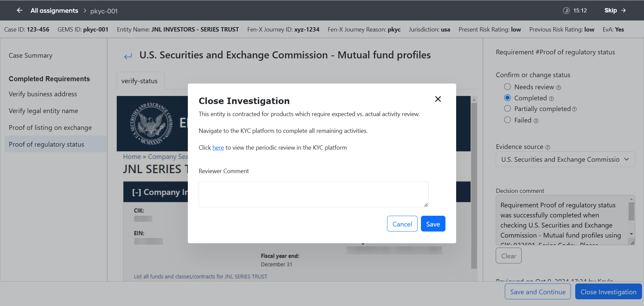The image size is (644, 306).
Task: Click the 'here' link to KYC platform
Action: [x=218, y=148]
